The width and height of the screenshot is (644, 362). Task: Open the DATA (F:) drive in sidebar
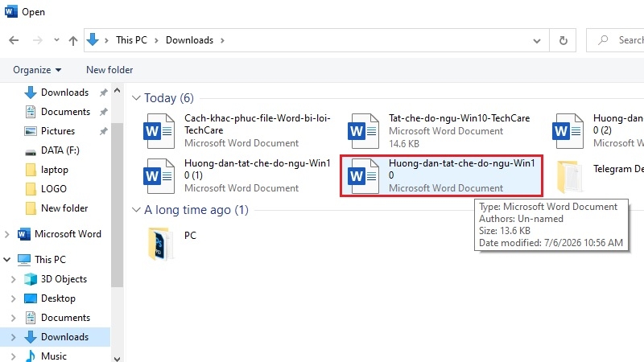point(60,150)
